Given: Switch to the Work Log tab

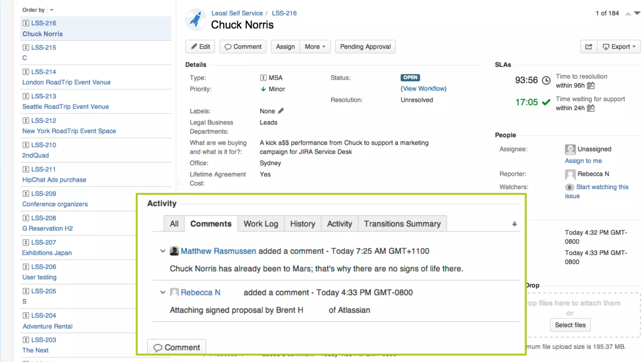Looking at the screenshot, I should click(261, 224).
